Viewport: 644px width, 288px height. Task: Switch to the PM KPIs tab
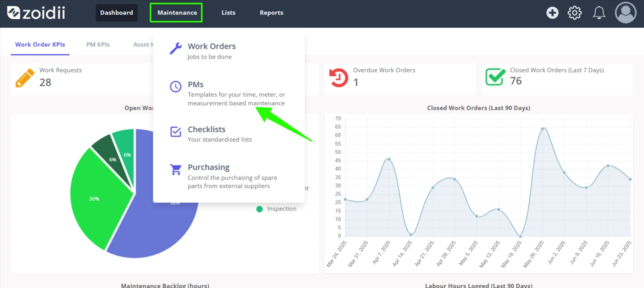[98, 45]
